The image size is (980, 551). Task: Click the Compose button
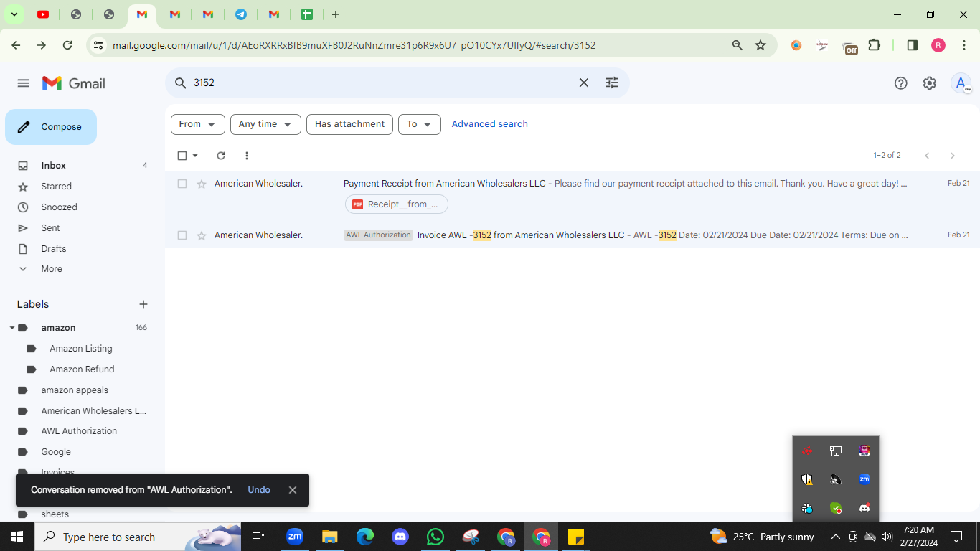[x=51, y=127]
